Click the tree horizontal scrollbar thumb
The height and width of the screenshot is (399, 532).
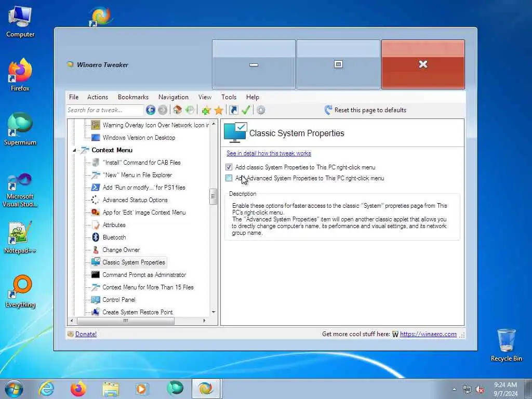126,321
